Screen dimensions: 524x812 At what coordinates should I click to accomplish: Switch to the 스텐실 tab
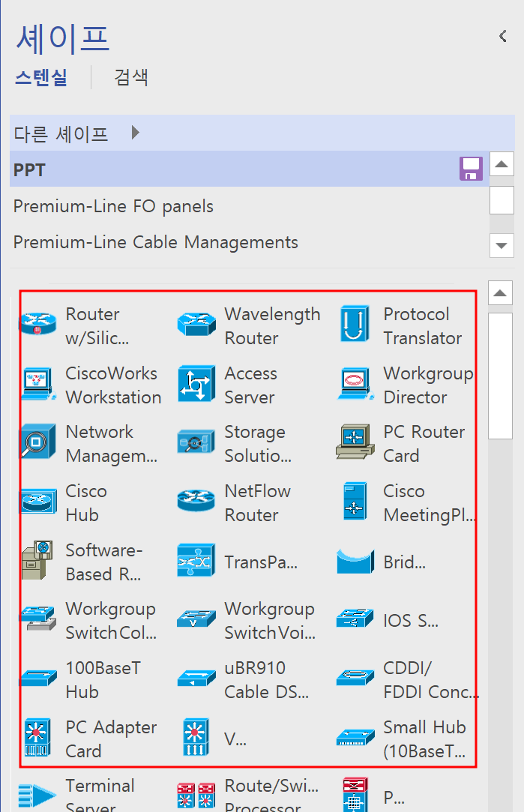click(x=41, y=77)
